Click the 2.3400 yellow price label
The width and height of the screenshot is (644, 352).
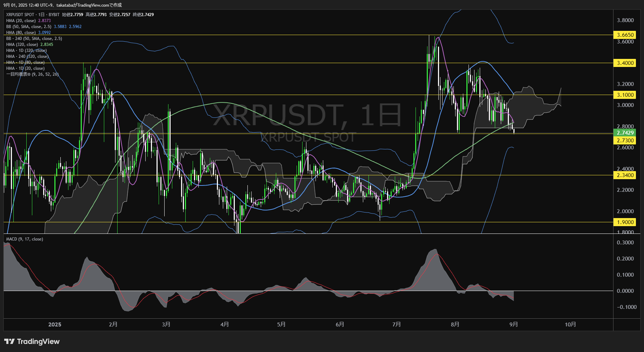[625, 175]
